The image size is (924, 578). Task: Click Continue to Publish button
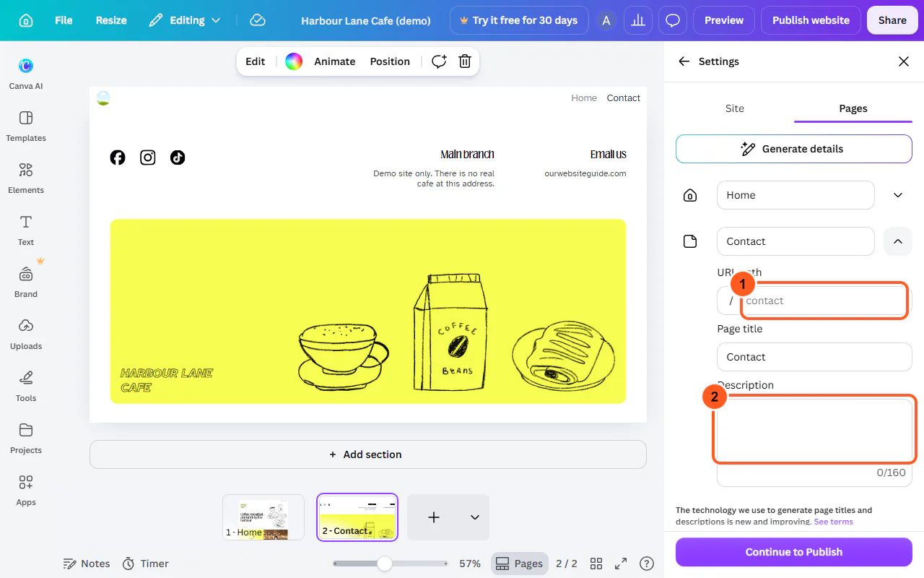(x=794, y=552)
